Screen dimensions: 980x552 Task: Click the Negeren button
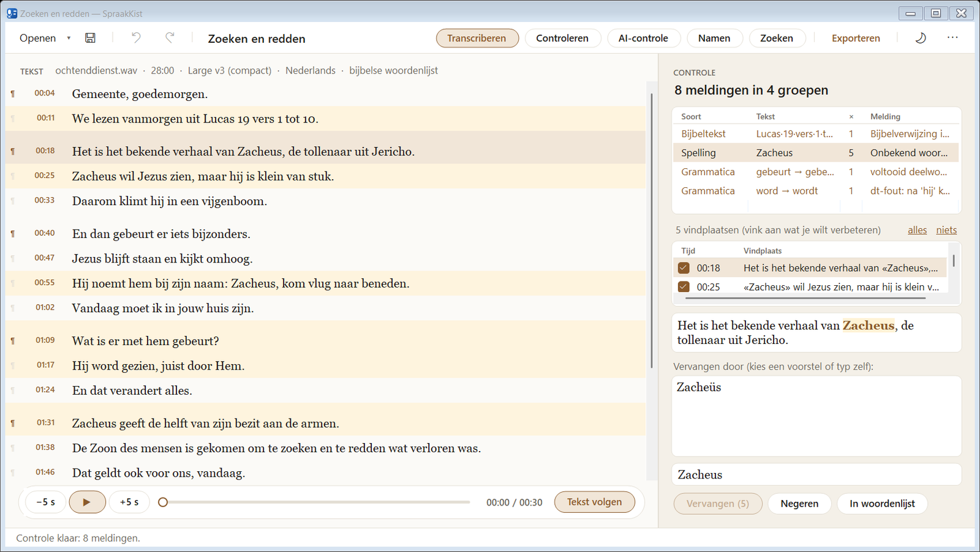(799, 504)
